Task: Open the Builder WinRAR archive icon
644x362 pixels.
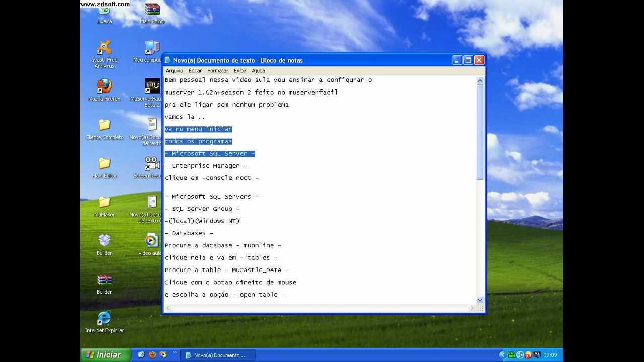Action: pos(104,284)
